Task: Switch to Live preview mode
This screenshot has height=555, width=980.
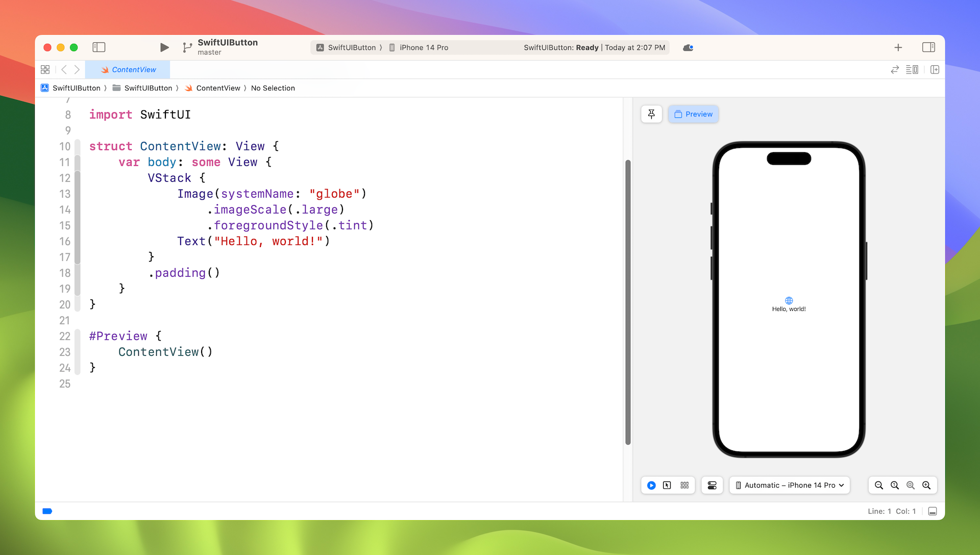Action: click(651, 485)
